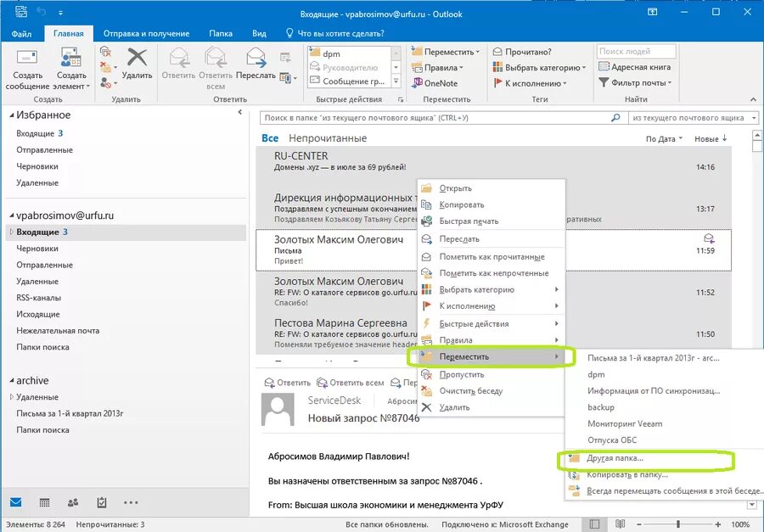Click the search magnifier icon
This screenshot has width=764, height=532.
tap(616, 118)
